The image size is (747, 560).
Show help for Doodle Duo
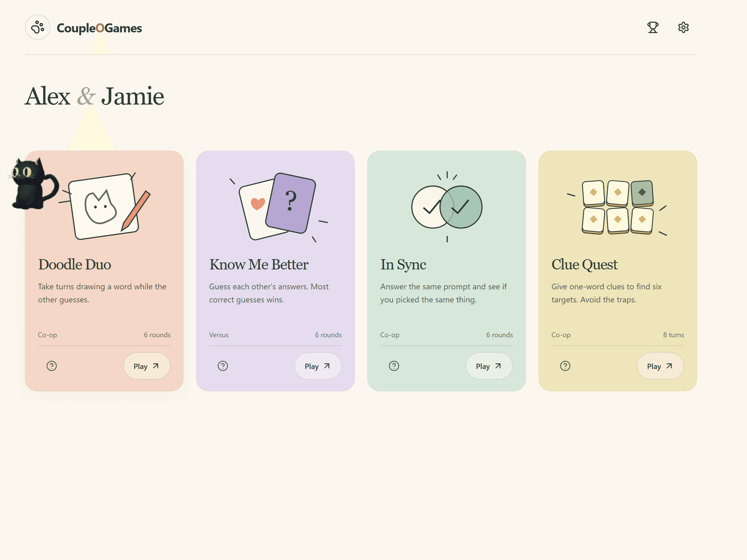coord(52,366)
